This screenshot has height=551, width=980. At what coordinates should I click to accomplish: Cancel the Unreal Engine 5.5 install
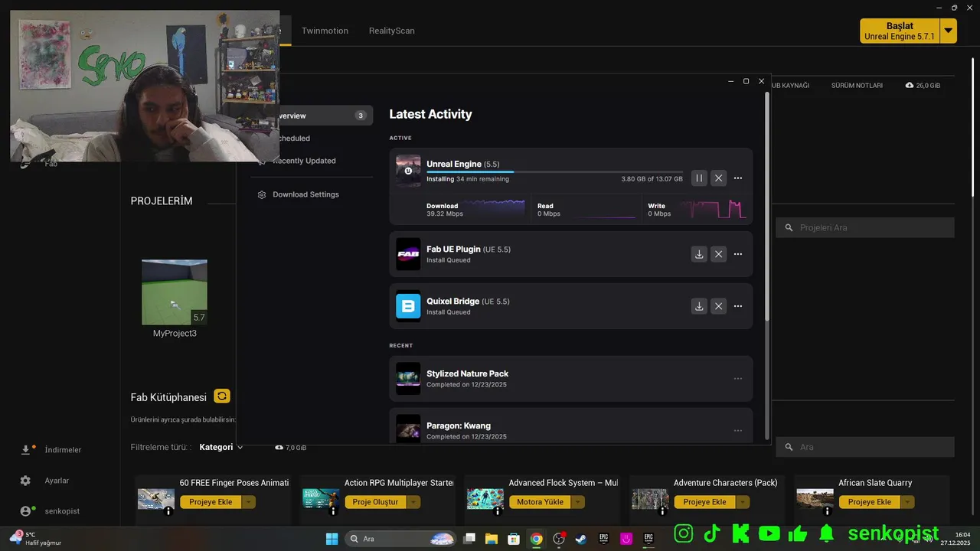coord(718,178)
